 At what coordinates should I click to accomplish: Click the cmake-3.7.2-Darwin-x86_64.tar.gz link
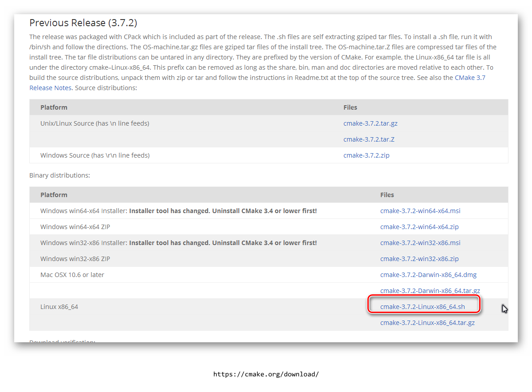point(430,291)
